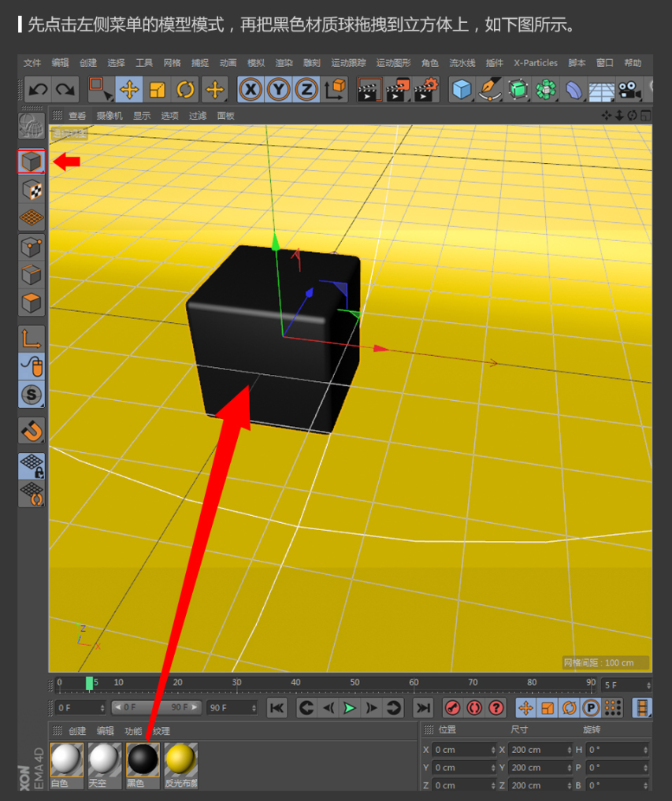The image size is (672, 801).
Task: Select the Rotate tool in top toolbar
Action: [x=185, y=90]
